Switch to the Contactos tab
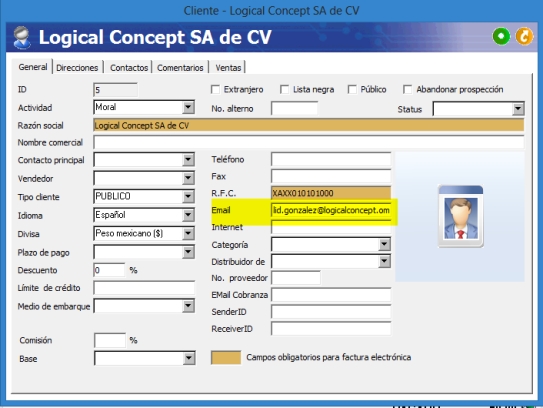Screen dimensions: 543x408 pyautogui.click(x=129, y=68)
